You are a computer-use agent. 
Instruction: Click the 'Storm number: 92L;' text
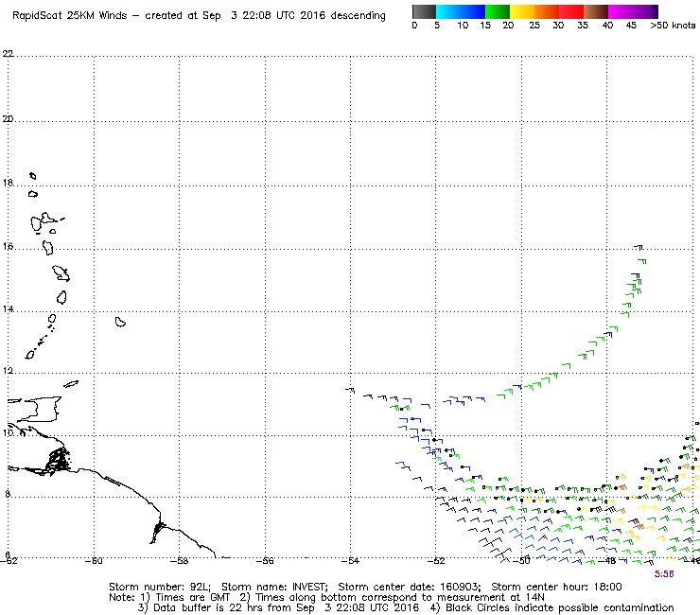160,587
